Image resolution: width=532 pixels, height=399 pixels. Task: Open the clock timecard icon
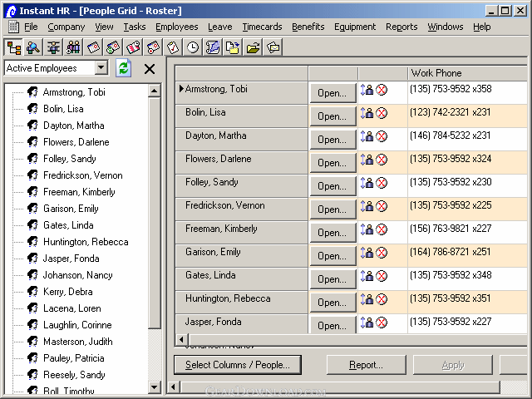193,47
